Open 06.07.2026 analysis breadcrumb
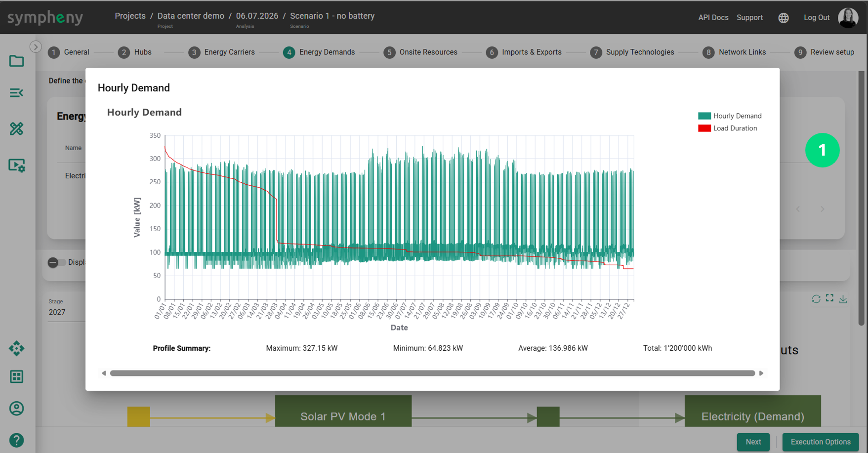 [257, 16]
